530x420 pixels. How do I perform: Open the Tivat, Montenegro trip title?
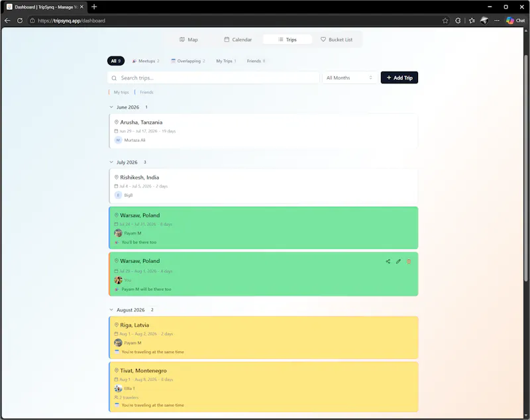point(143,370)
